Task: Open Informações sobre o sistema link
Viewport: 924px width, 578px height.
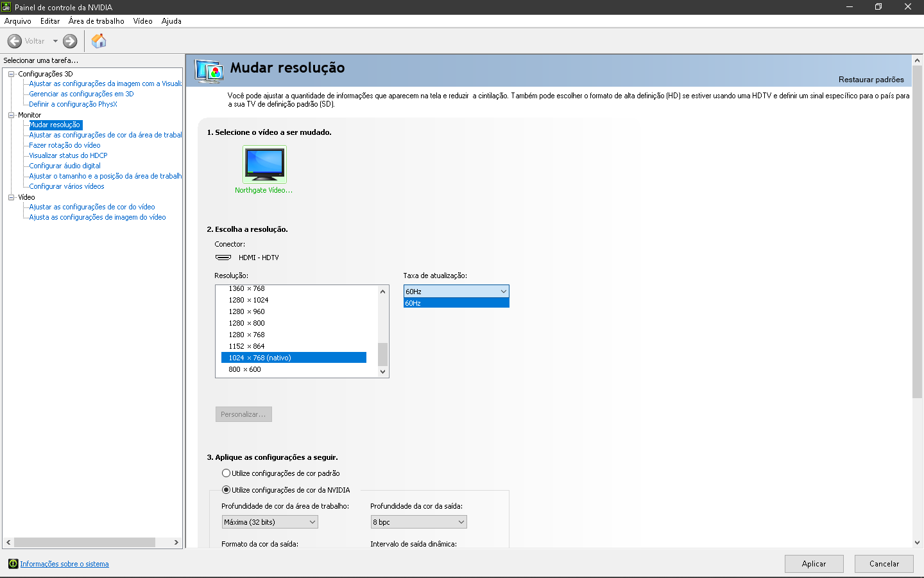Action: click(64, 564)
